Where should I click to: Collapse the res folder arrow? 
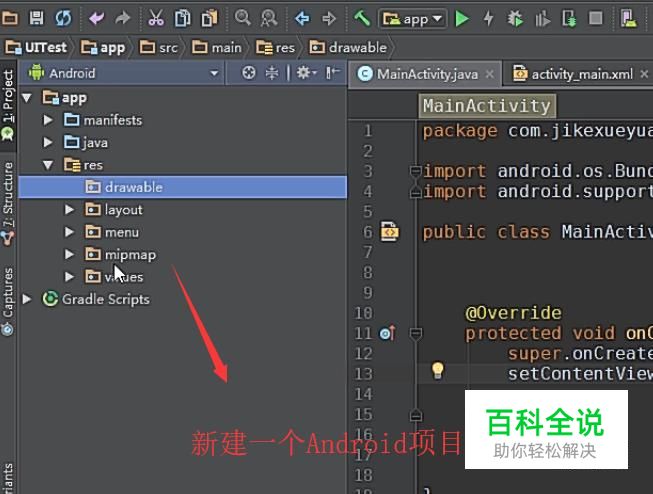[x=48, y=165]
